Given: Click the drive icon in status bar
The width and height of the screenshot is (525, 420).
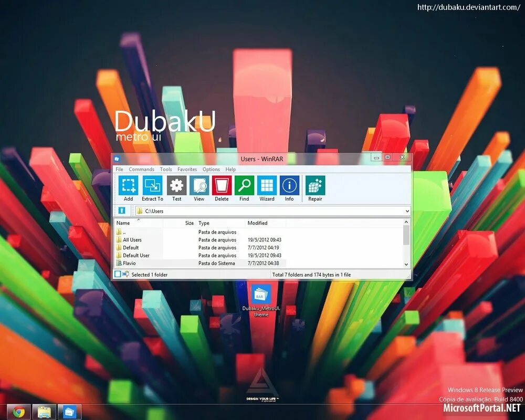Looking at the screenshot, I should 118,274.
